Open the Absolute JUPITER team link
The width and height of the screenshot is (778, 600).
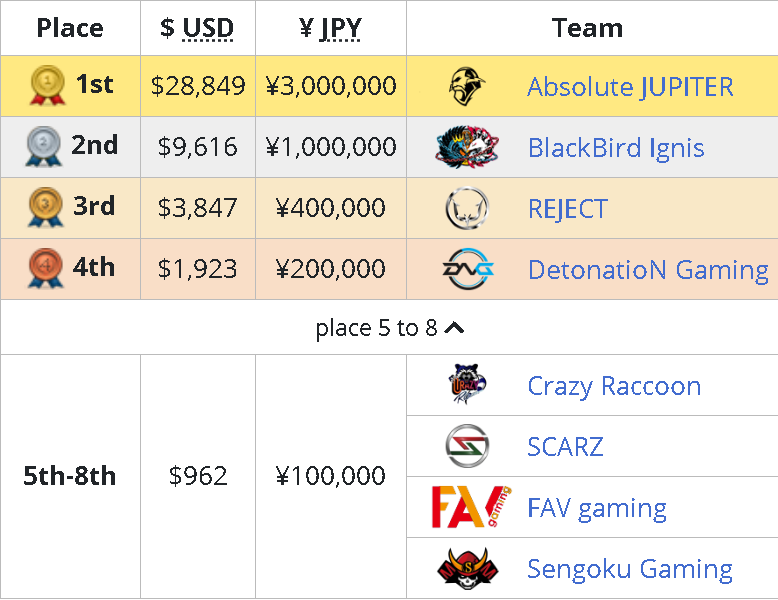[630, 86]
